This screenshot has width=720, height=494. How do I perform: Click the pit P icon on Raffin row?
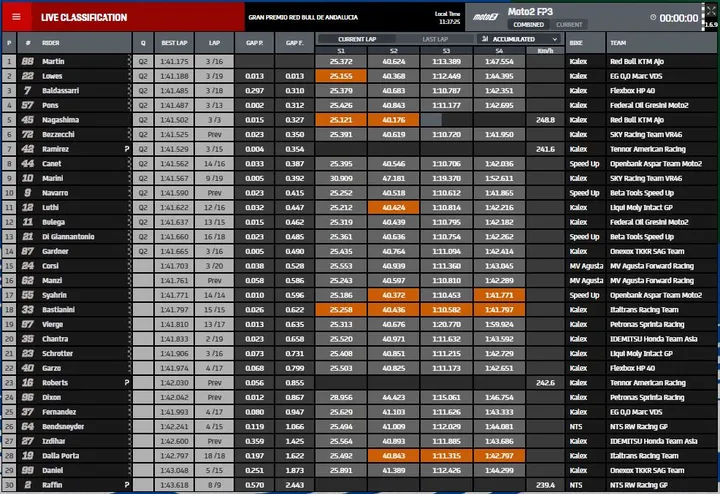127,485
